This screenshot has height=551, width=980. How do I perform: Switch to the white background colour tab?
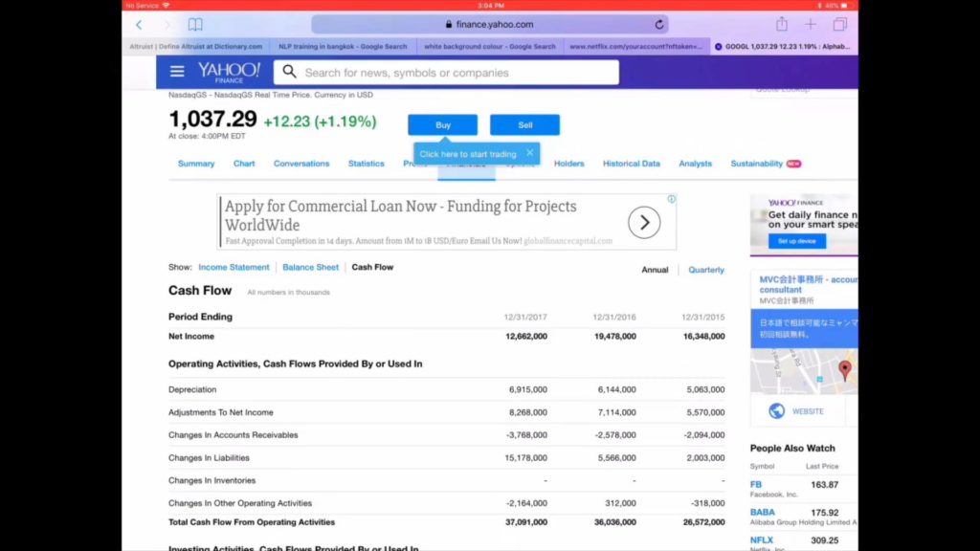(489, 46)
